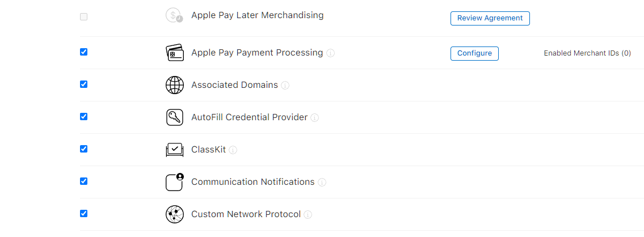Click the Associated Domains globe icon
Image resolution: width=644 pixels, height=237 pixels.
[174, 85]
